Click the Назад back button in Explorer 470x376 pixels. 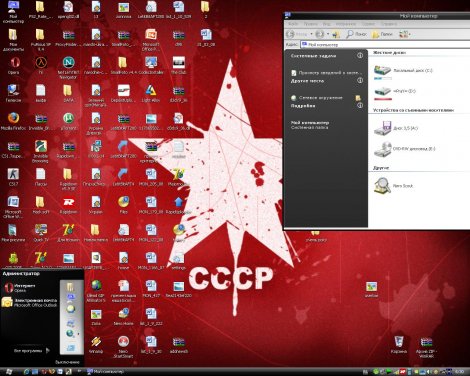pyautogui.click(x=297, y=34)
